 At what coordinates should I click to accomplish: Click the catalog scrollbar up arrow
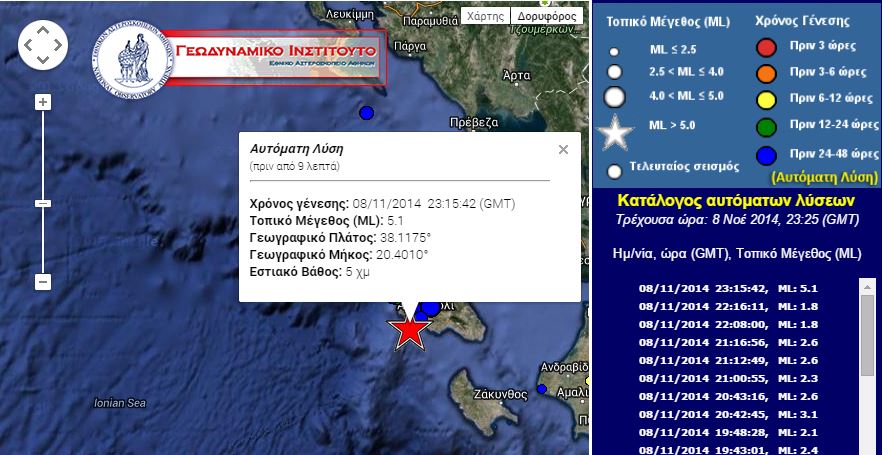(x=868, y=286)
